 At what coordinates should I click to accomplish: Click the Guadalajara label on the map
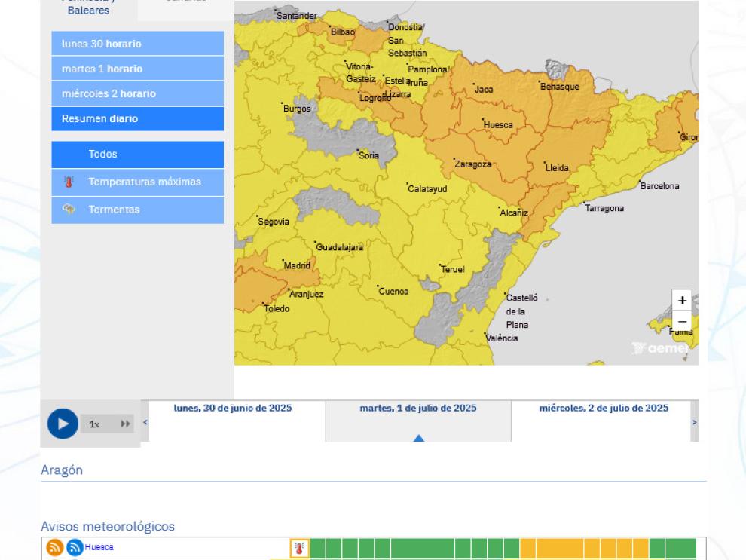coord(339,247)
